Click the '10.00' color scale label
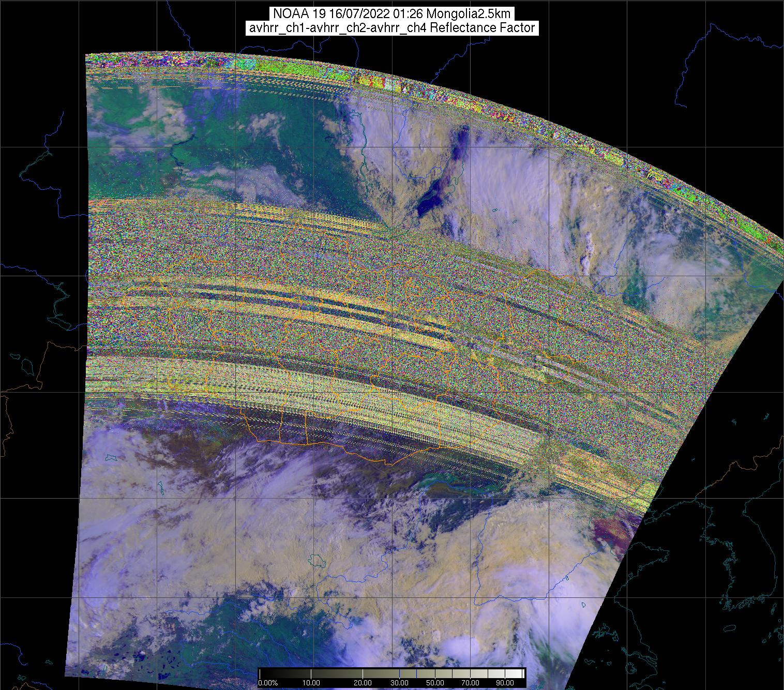The height and width of the screenshot is (690, 784). point(310,683)
